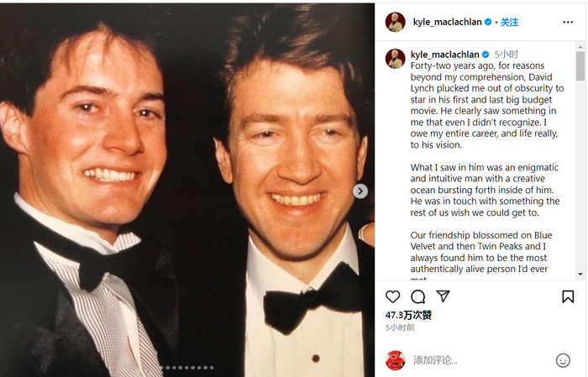Screen dimensions: 588x377
Task: Click the caption panel scrollbar thumb
Action: tap(580, 67)
